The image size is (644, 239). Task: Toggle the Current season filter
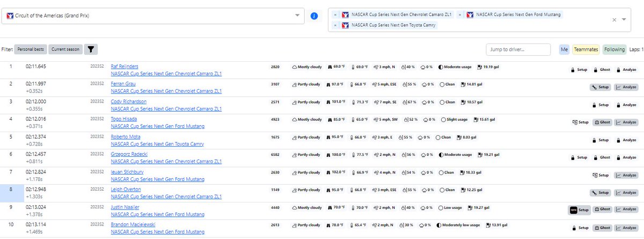pyautogui.click(x=65, y=49)
